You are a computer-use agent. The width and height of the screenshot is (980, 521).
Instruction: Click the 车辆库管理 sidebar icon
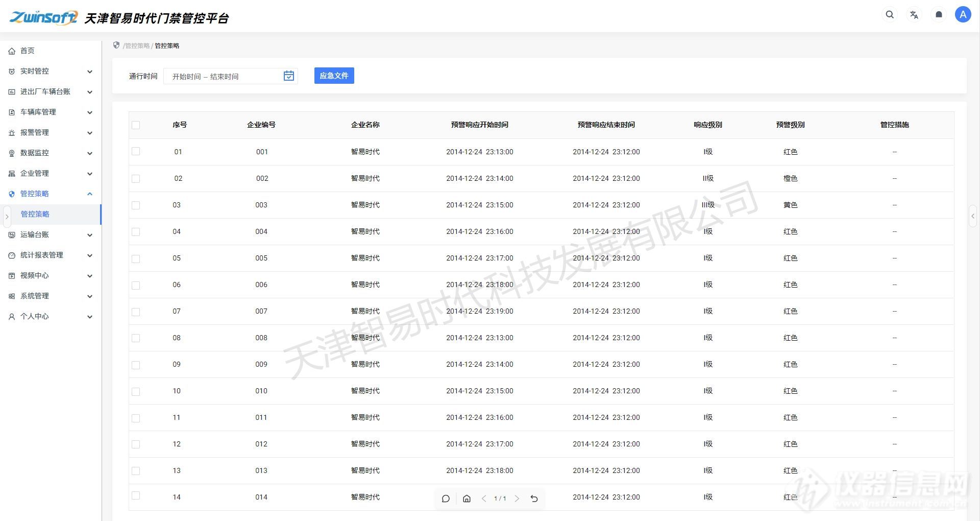click(x=12, y=112)
